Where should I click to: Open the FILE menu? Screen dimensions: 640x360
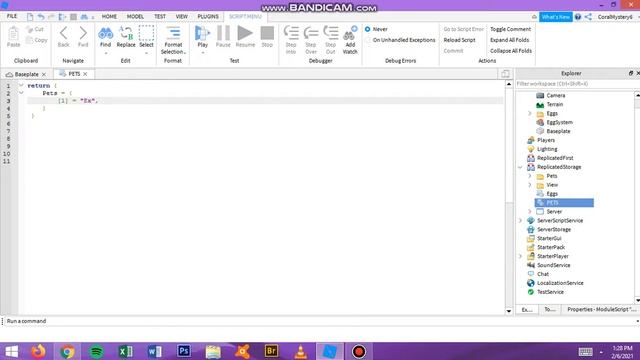(x=12, y=16)
